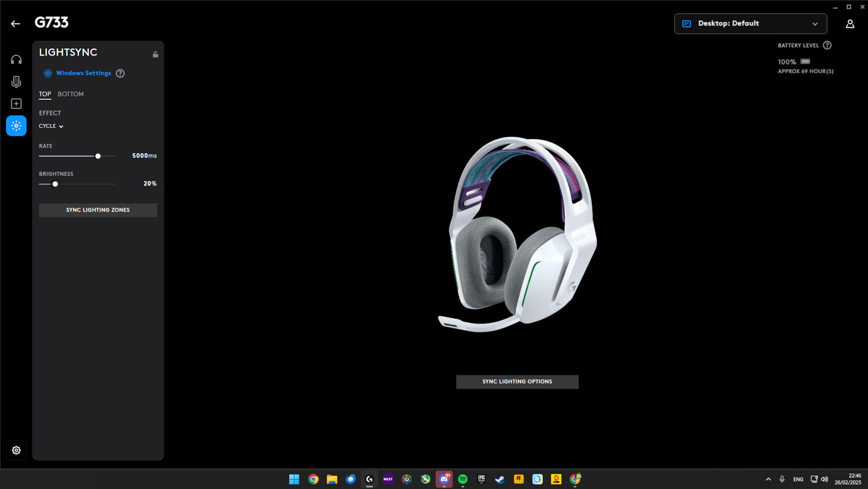Show hidden system tray icons
Screen dimensions: 868x489
click(x=768, y=479)
